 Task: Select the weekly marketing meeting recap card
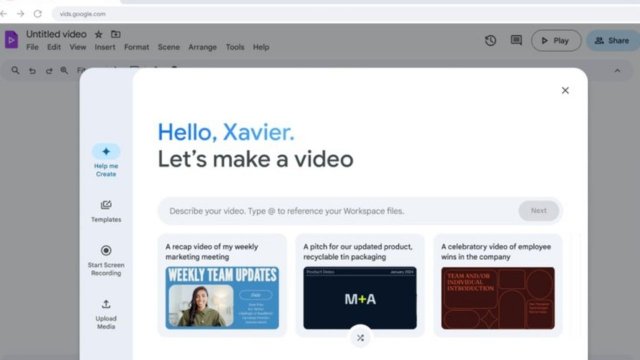point(222,285)
